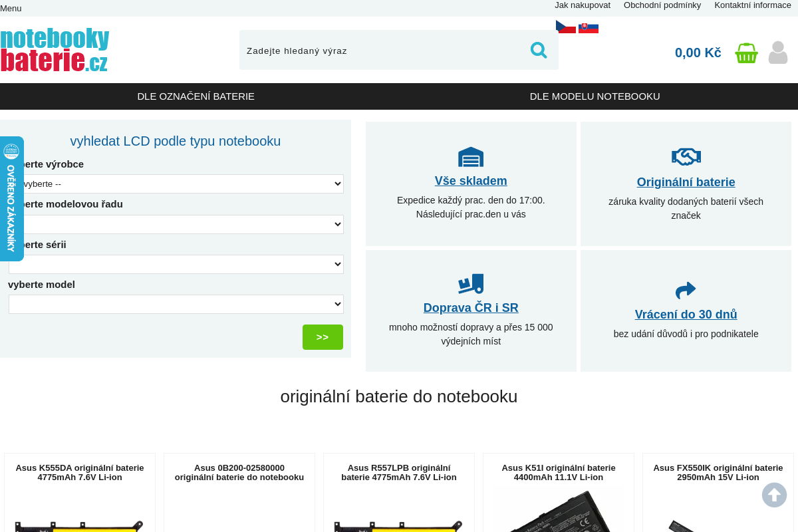798x532 pixels.
Task: Click the green >> search button
Action: tap(323, 337)
